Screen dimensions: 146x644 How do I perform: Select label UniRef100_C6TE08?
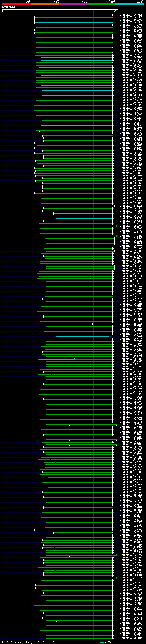coord(131,67)
